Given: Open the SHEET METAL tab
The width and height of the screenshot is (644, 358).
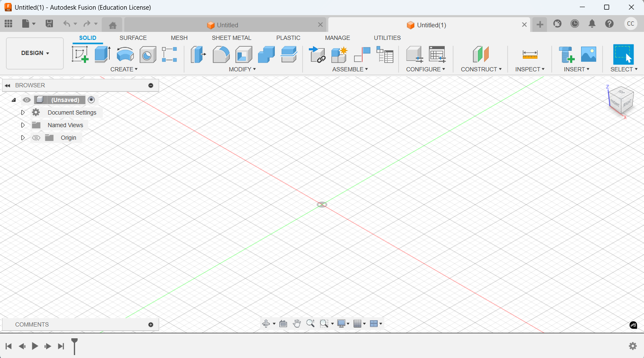Looking at the screenshot, I should coord(231,38).
